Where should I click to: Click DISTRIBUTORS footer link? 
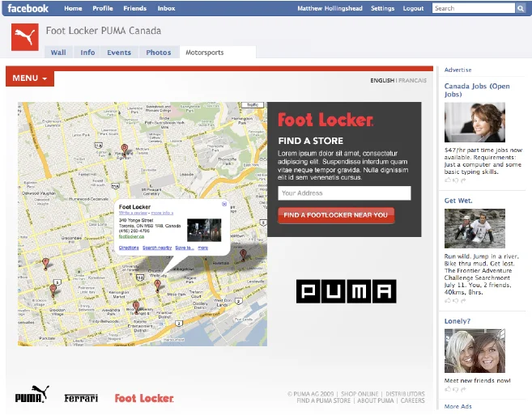pos(405,394)
